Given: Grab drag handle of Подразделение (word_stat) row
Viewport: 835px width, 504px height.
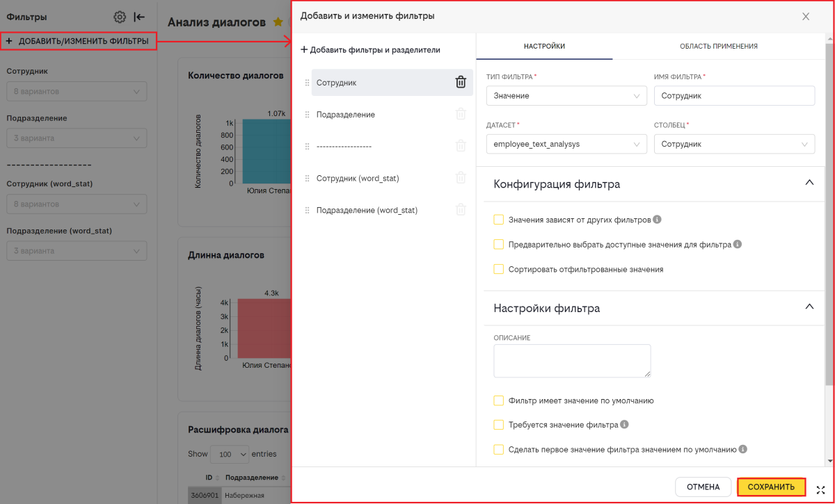Looking at the screenshot, I should tap(307, 211).
